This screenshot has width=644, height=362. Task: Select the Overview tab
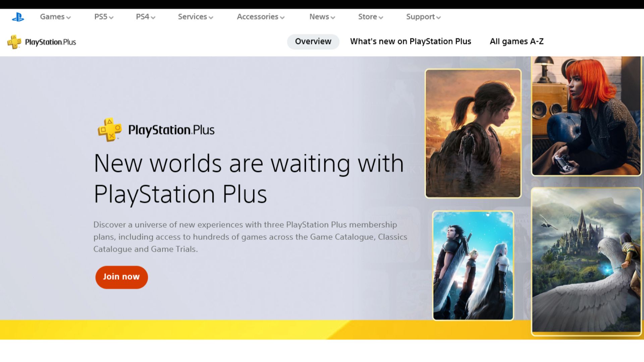pos(313,42)
